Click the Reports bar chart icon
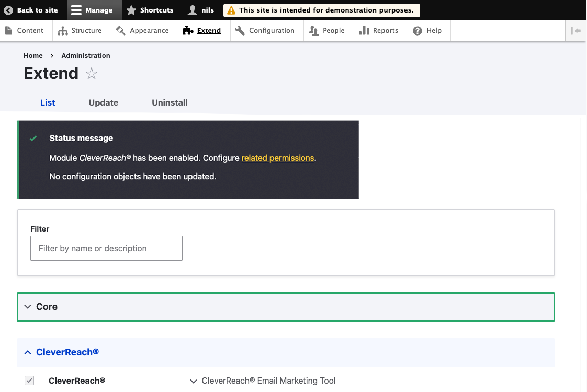 coord(364,31)
